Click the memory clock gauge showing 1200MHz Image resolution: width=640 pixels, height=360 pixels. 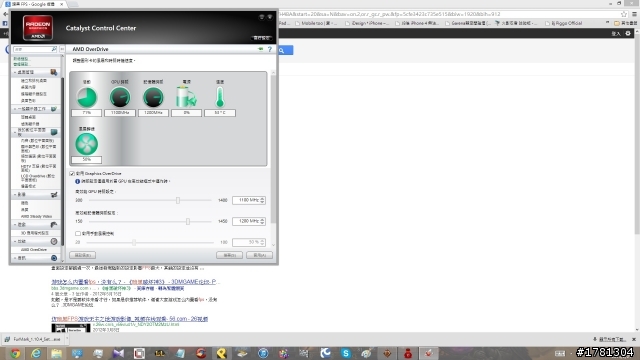[x=153, y=98]
